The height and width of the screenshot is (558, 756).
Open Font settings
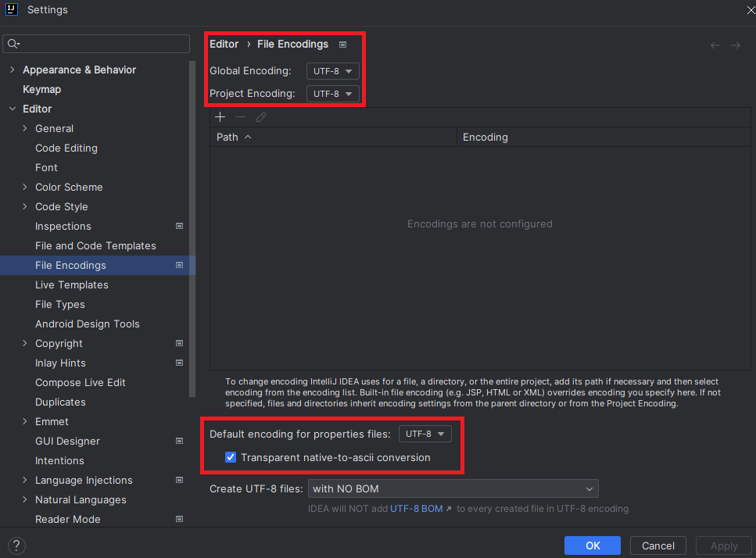click(x=46, y=168)
